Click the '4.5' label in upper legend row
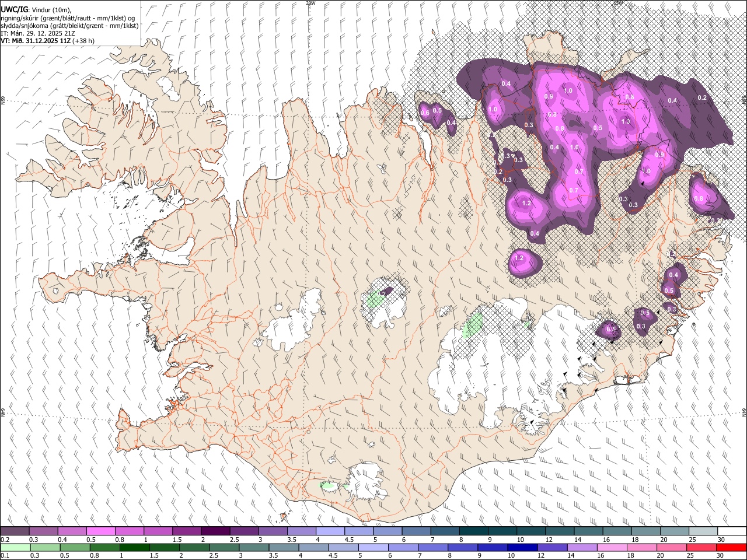 coord(349,540)
